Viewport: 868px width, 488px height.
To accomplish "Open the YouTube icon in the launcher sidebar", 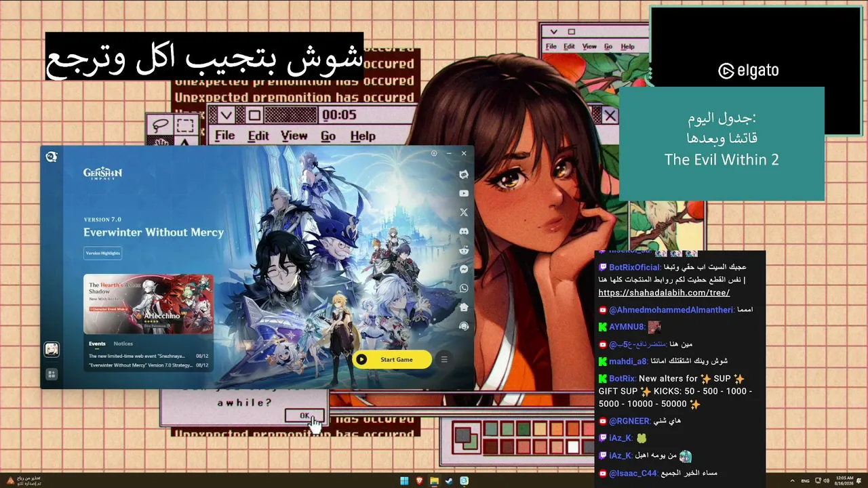I will point(464,193).
